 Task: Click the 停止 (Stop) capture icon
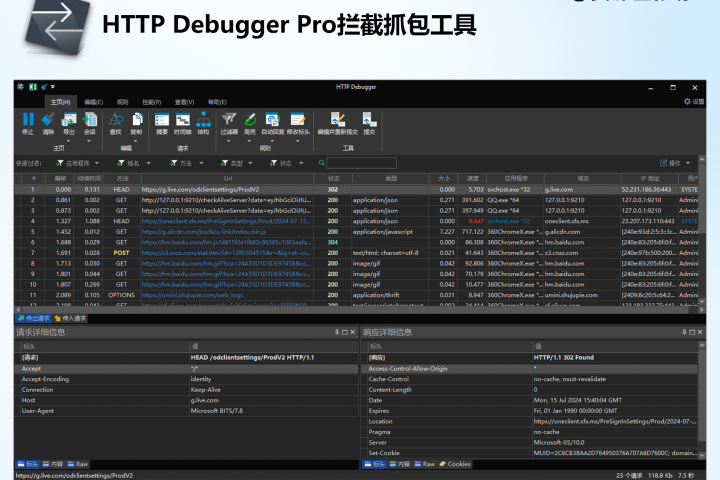tap(27, 122)
